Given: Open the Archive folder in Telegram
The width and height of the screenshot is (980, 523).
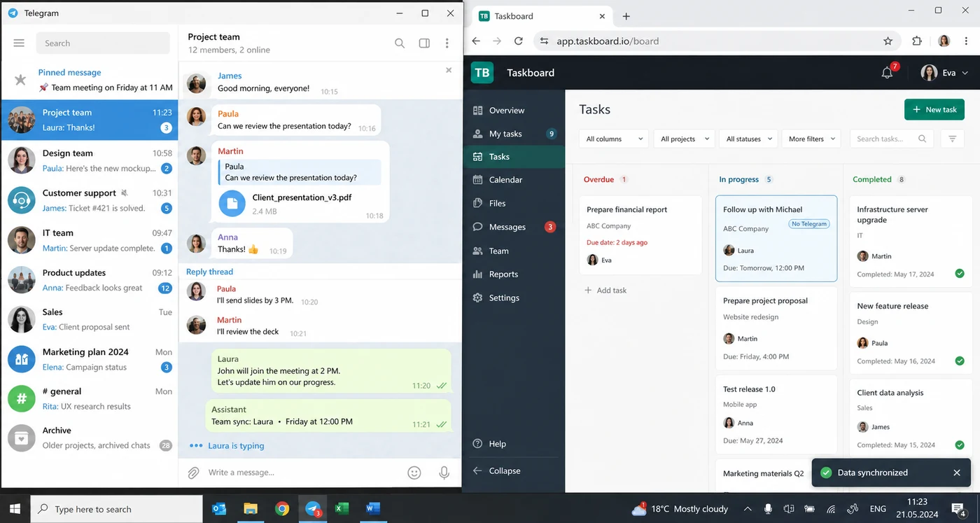Looking at the screenshot, I should pos(90,438).
